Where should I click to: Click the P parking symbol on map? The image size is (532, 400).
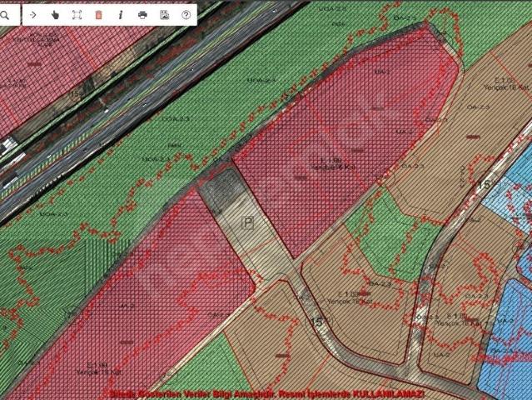coord(248,223)
